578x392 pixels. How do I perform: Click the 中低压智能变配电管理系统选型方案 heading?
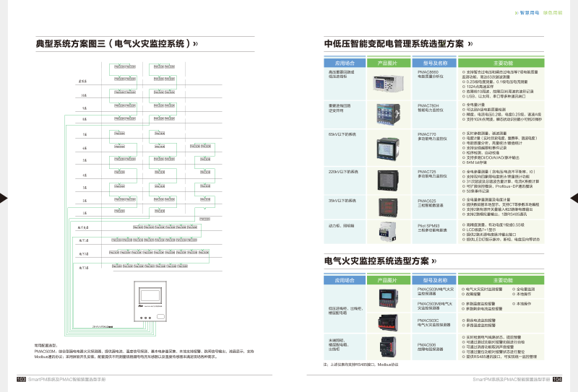point(394,43)
